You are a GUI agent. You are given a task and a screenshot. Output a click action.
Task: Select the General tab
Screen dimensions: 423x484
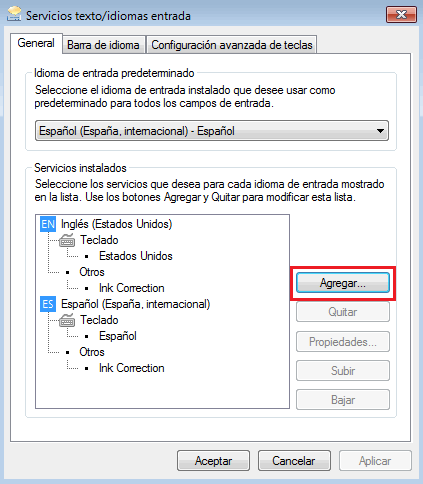pos(36,43)
